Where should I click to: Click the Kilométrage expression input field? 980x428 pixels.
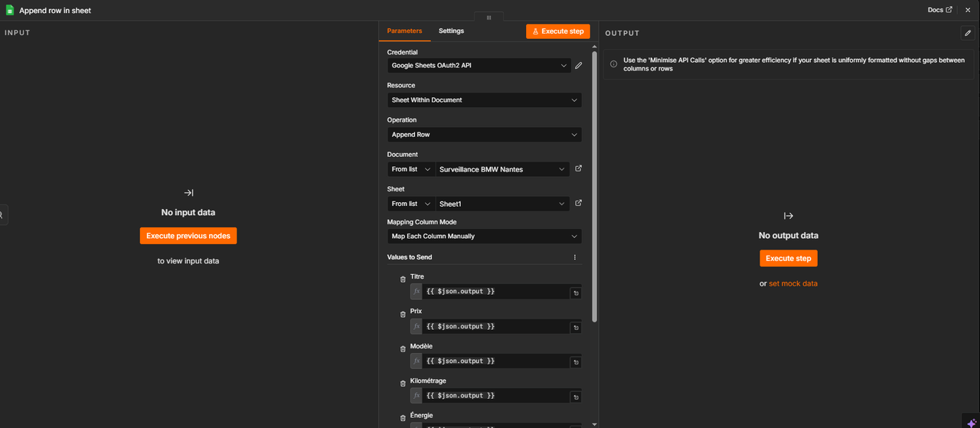pyautogui.click(x=496, y=395)
